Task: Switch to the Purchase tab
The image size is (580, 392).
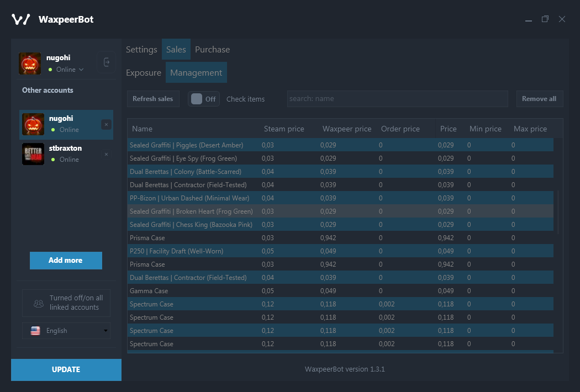Action: click(212, 50)
